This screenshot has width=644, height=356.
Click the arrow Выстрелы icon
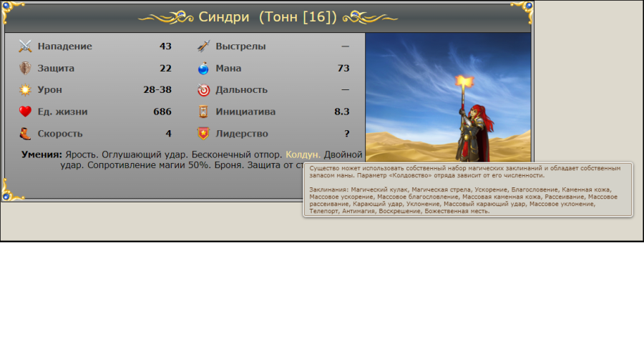(x=203, y=46)
